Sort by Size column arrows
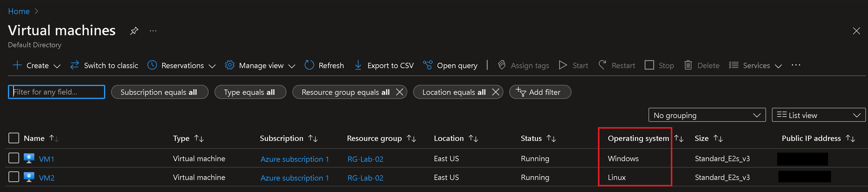Image resolution: width=868 pixels, height=192 pixels. [x=718, y=138]
